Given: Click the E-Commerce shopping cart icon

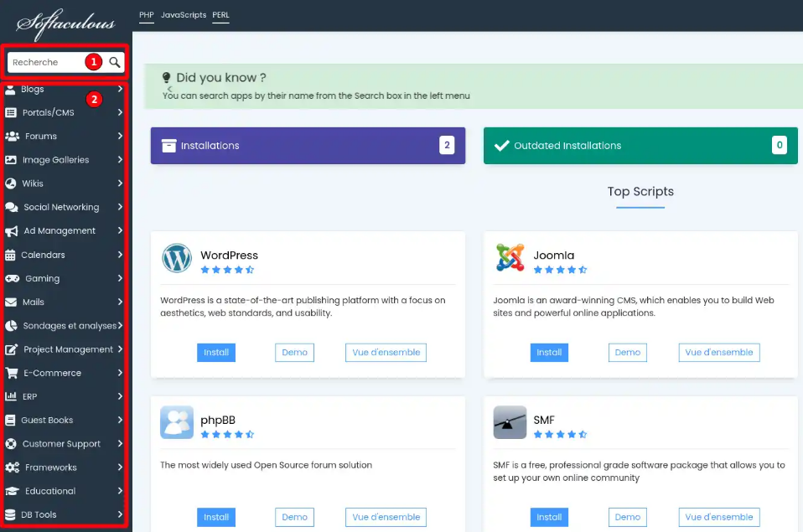Looking at the screenshot, I should coord(11,373).
